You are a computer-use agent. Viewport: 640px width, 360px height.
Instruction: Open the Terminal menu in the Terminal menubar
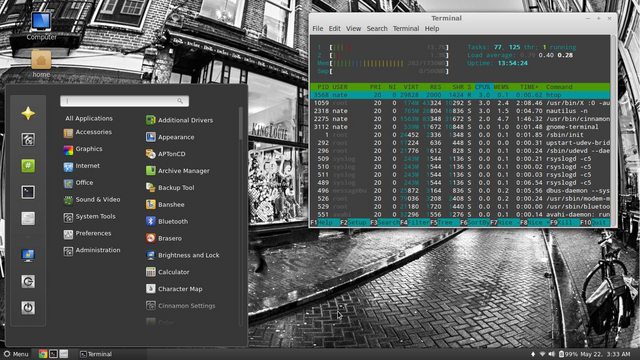[406, 29]
